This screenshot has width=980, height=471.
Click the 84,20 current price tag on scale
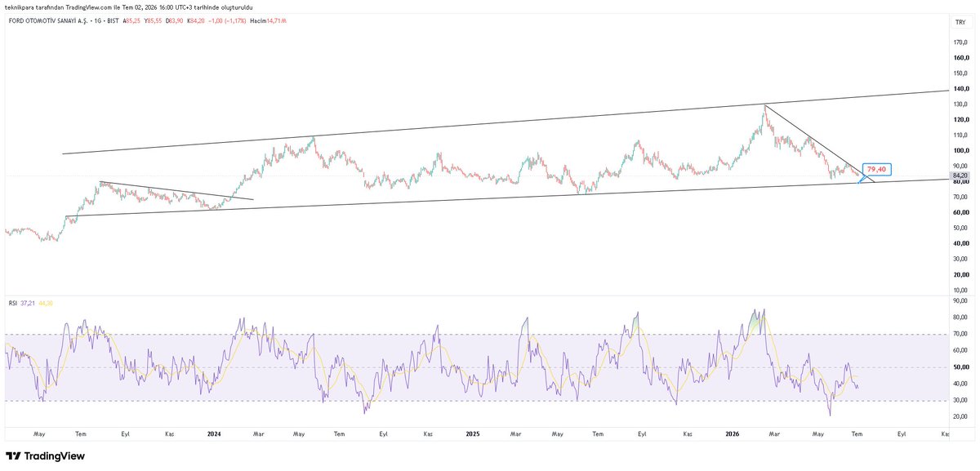tap(960, 176)
